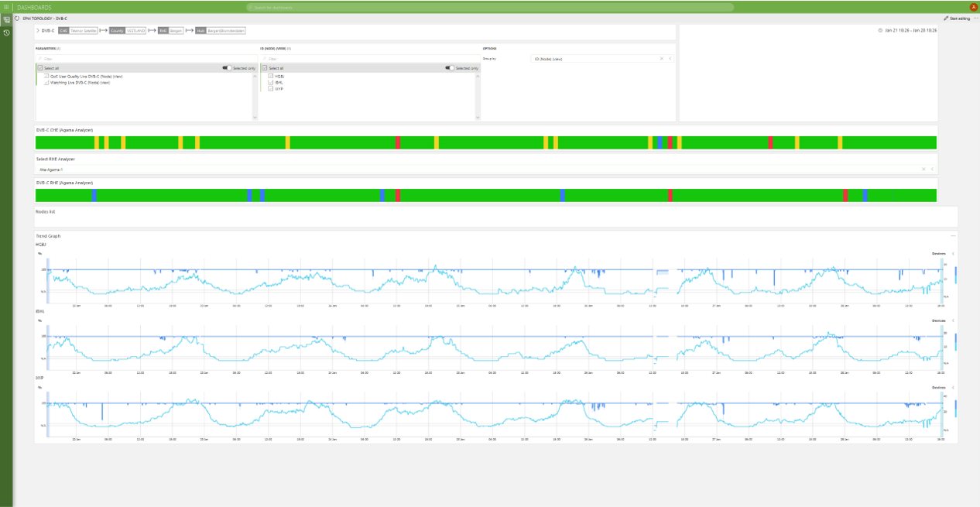The image size is (980, 507).
Task: Check the Parameters Select all checkbox
Action: [x=42, y=68]
